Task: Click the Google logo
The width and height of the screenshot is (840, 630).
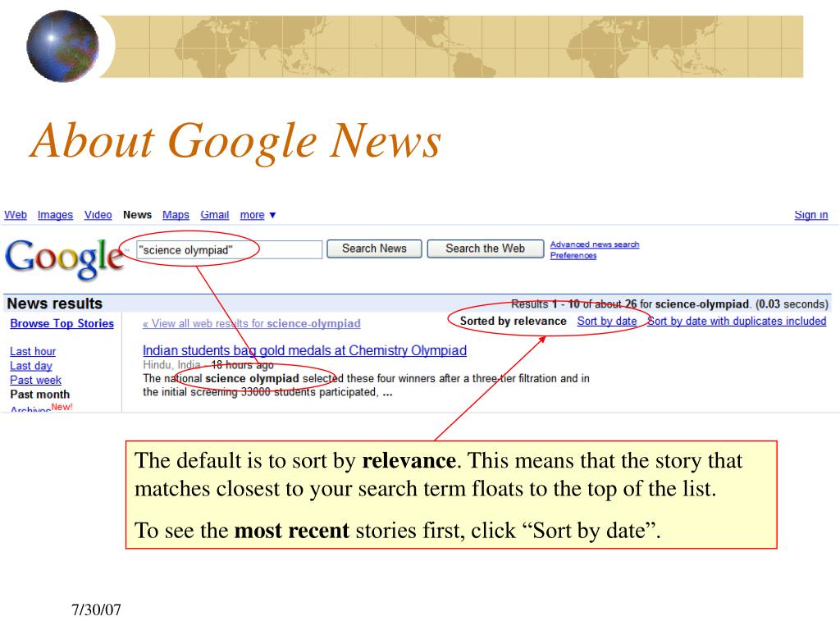Action: [64, 258]
